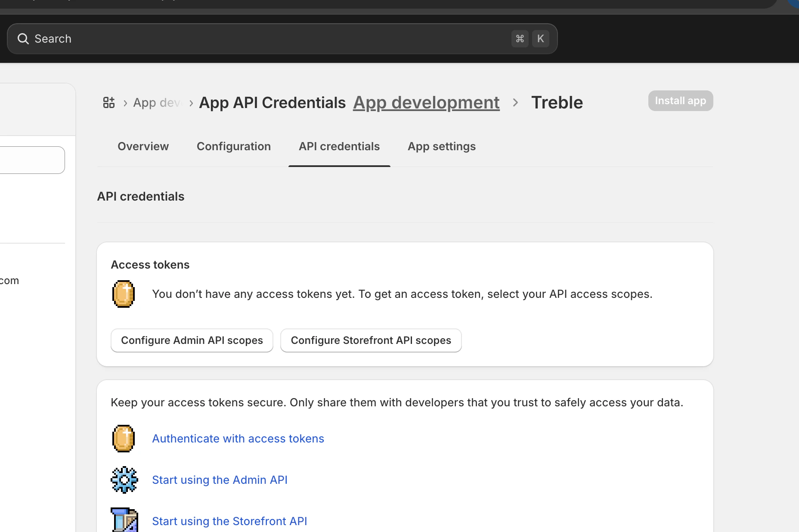Click the App API Credentials breadcrumb title

pyautogui.click(x=272, y=102)
